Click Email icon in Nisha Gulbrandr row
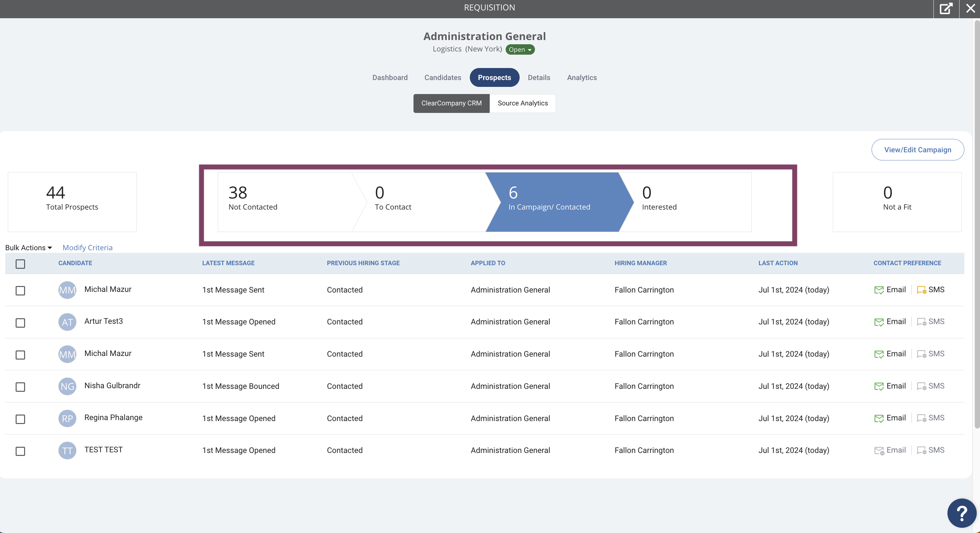 879,387
